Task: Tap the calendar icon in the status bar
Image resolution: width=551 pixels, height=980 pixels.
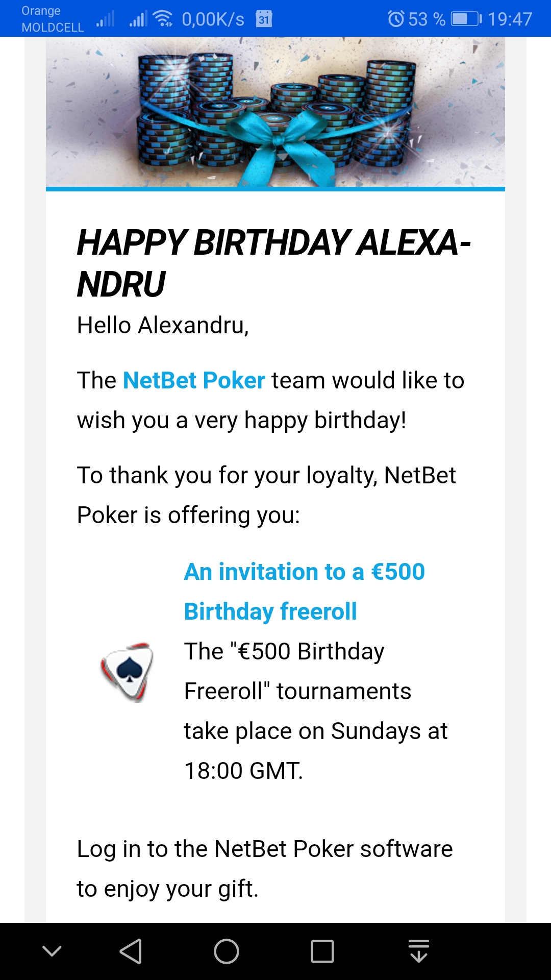Action: tap(264, 19)
